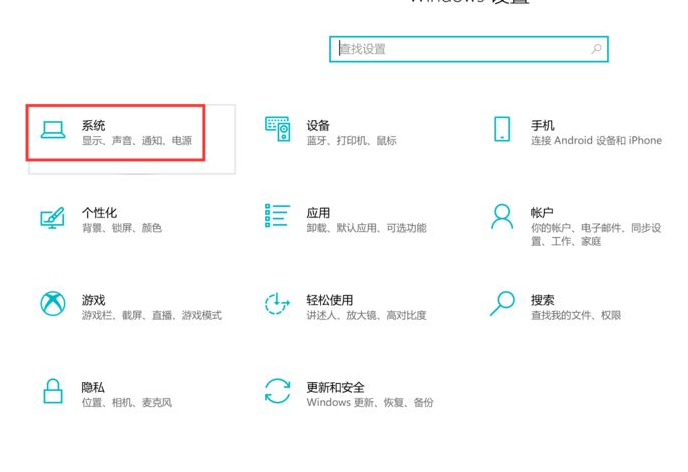Open the 更新和安全 settings title
The image size is (688, 472).
(x=335, y=387)
